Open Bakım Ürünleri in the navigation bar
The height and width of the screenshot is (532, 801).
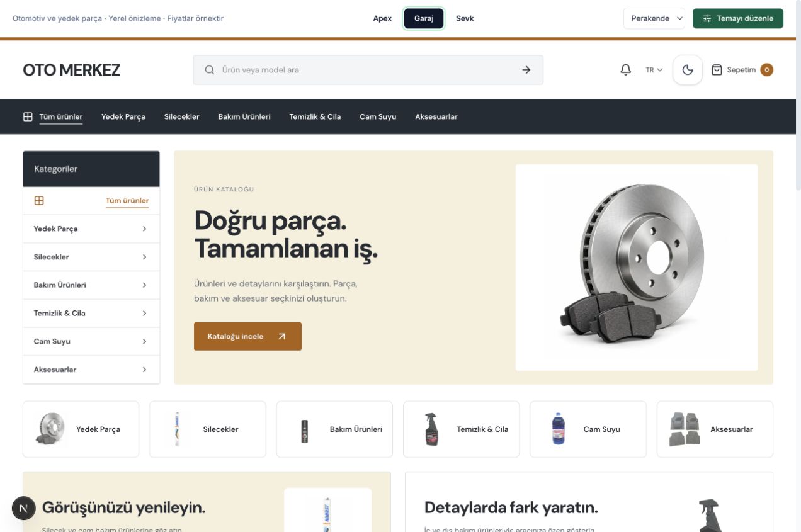(x=244, y=116)
